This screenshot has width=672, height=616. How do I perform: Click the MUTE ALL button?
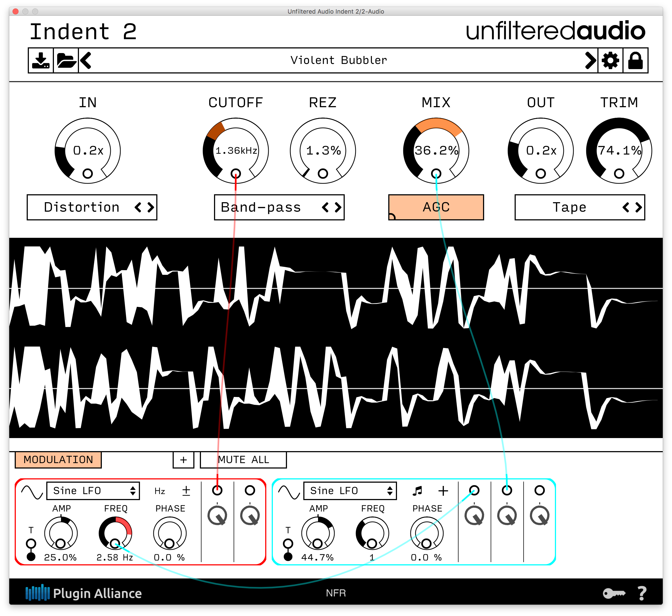[x=243, y=460]
